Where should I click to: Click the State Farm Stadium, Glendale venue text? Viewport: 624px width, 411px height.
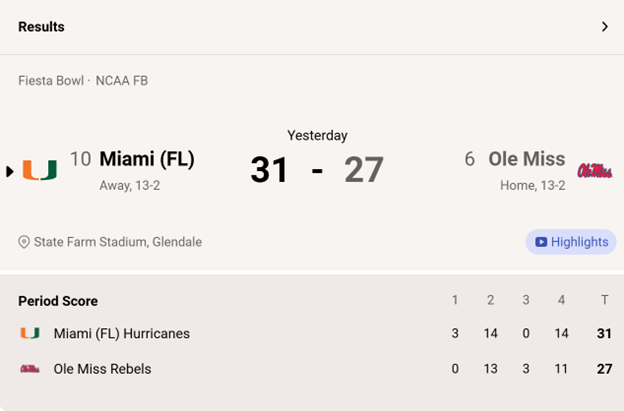(118, 242)
